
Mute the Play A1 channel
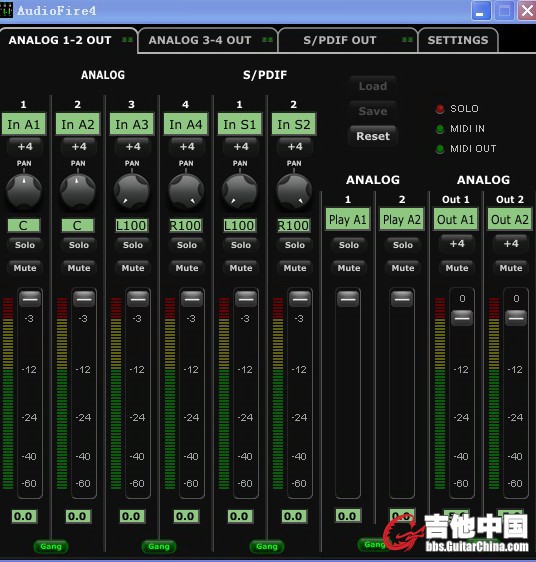tap(349, 268)
